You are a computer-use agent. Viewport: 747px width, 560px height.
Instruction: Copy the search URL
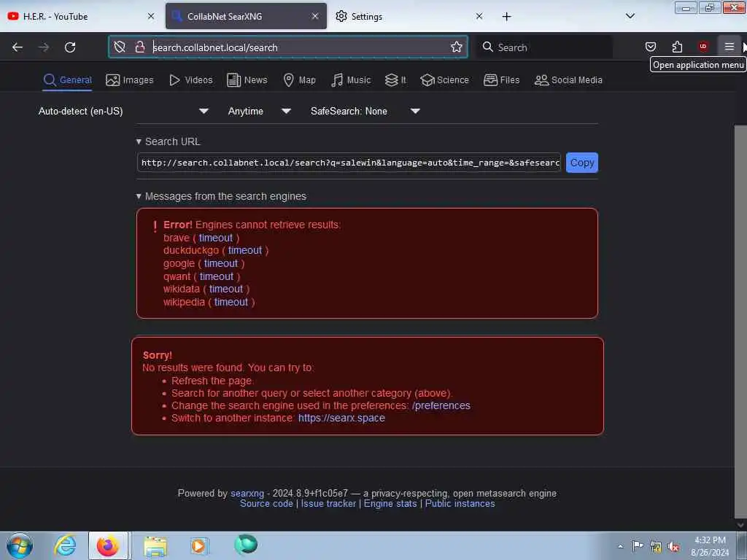click(x=581, y=163)
